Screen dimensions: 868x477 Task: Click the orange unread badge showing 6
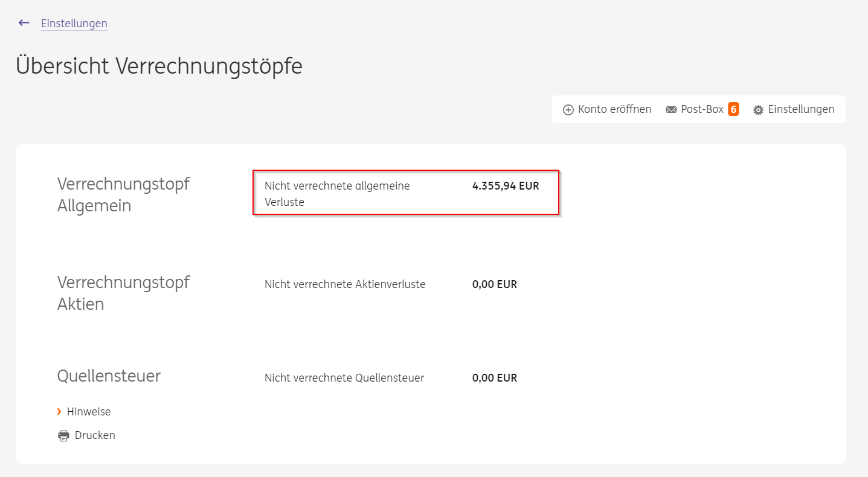(733, 109)
